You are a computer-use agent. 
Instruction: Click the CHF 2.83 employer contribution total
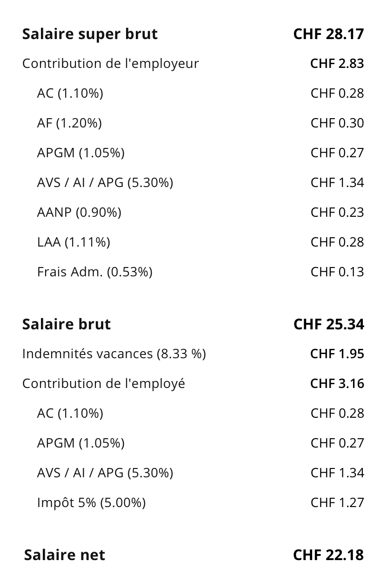tap(337, 64)
